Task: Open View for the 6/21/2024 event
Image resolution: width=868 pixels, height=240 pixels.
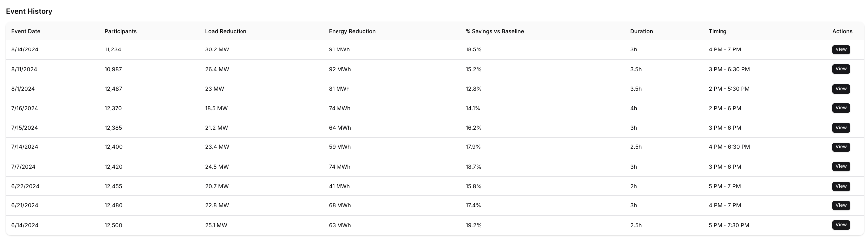Action: pos(841,205)
